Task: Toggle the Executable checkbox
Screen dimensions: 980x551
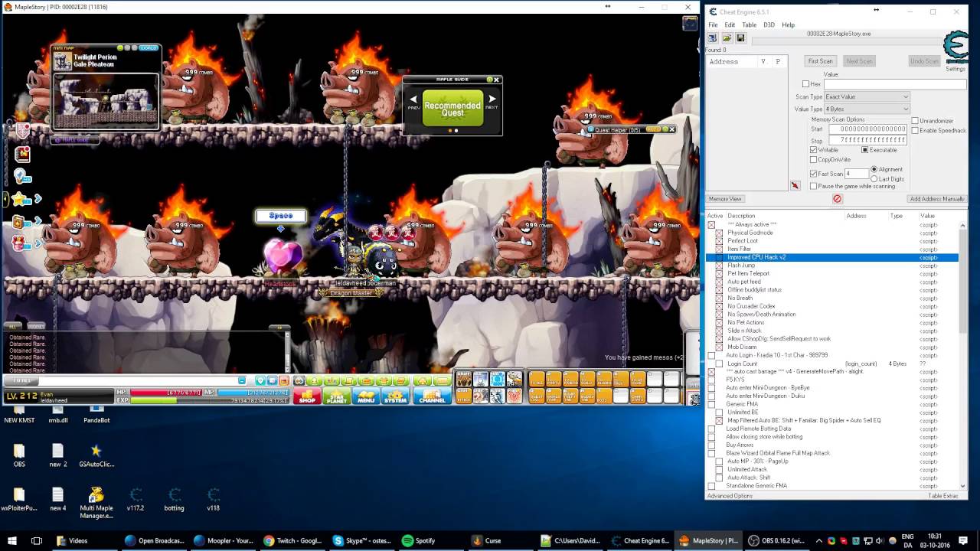Action: pyautogui.click(x=864, y=150)
